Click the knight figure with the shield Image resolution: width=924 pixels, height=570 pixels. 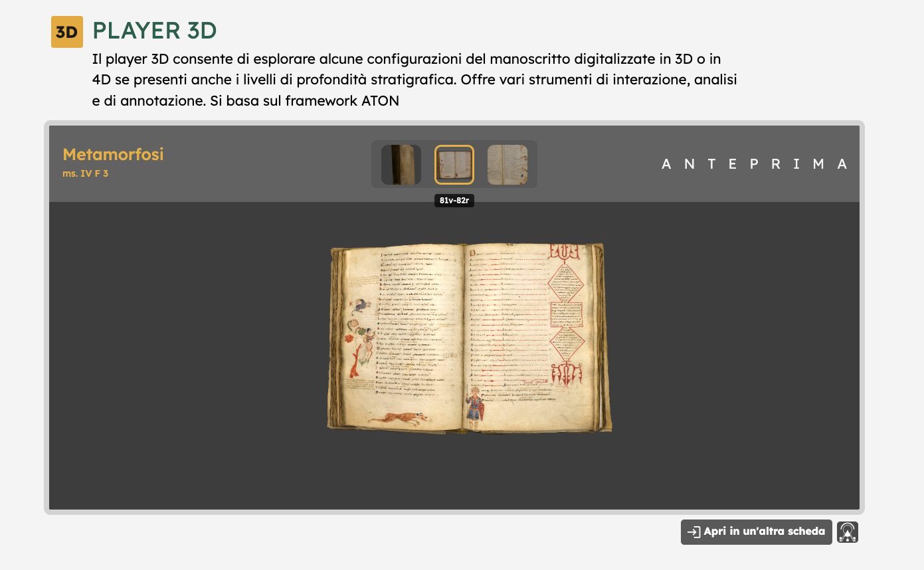click(474, 407)
